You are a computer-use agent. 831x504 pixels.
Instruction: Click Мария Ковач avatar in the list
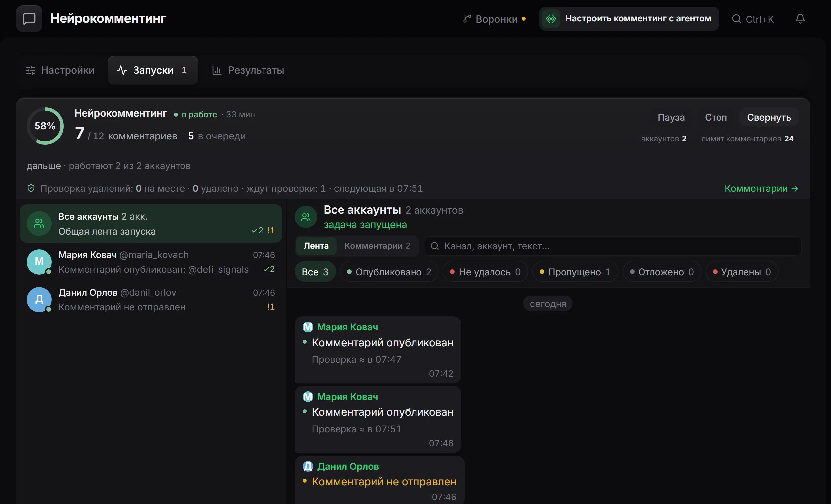[x=39, y=262]
